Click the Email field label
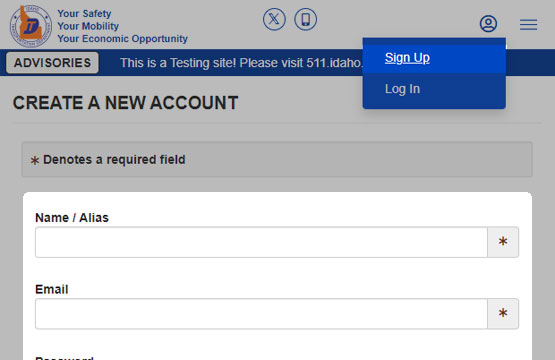The image size is (555, 360). [52, 290]
